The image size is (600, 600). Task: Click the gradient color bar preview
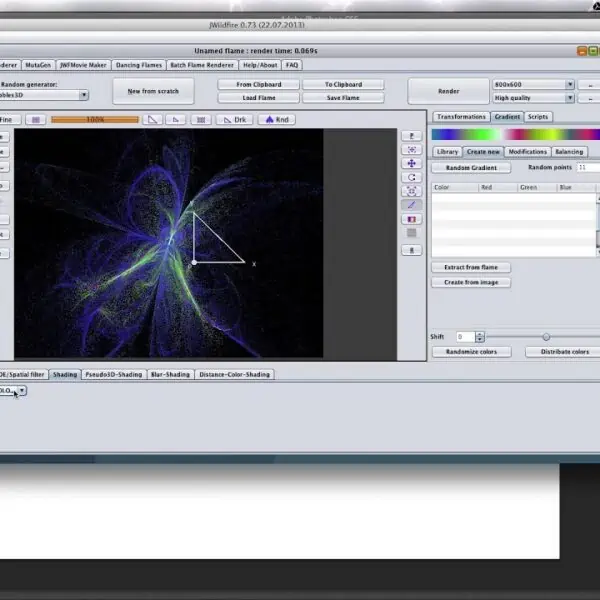(x=515, y=135)
